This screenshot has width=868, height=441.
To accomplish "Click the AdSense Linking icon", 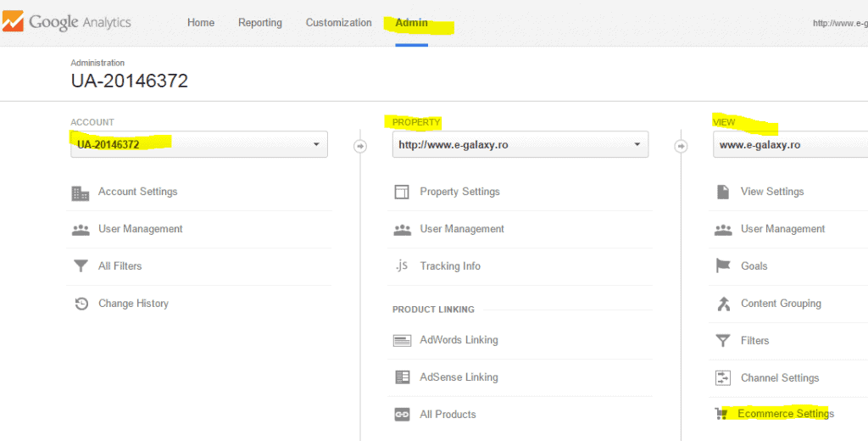I will point(403,377).
